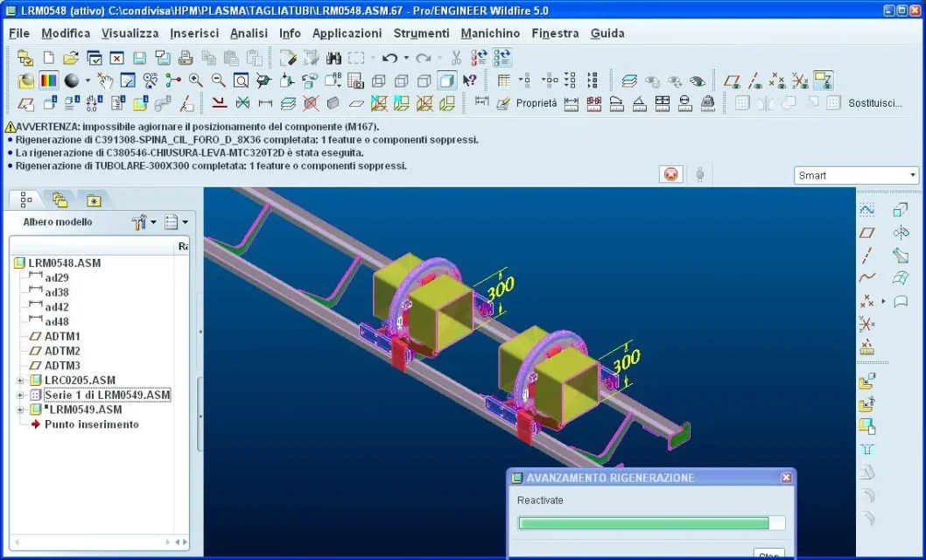This screenshot has height=560, width=926.
Task: Toggle coordinate systems display icon
Action: (800, 80)
